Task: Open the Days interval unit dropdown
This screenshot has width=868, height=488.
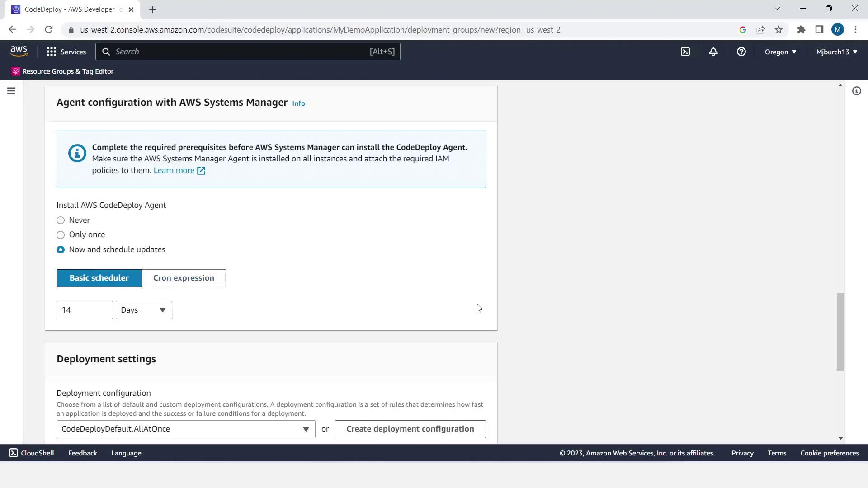Action: [144, 310]
